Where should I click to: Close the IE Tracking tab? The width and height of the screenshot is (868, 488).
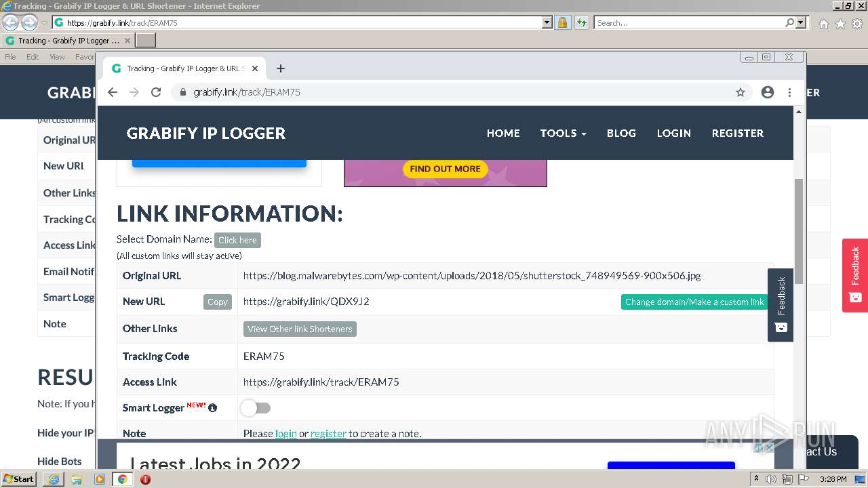(x=127, y=41)
